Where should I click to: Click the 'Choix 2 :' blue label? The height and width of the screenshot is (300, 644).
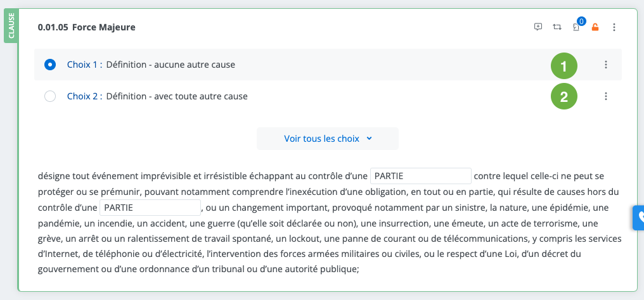click(84, 96)
